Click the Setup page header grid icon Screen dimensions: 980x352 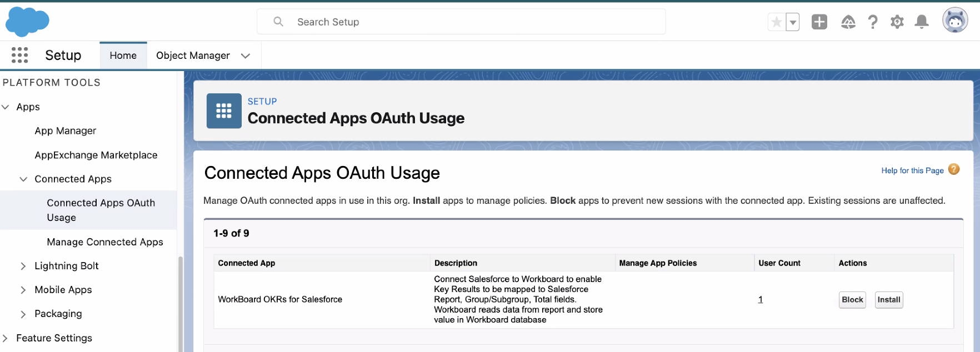tap(224, 110)
